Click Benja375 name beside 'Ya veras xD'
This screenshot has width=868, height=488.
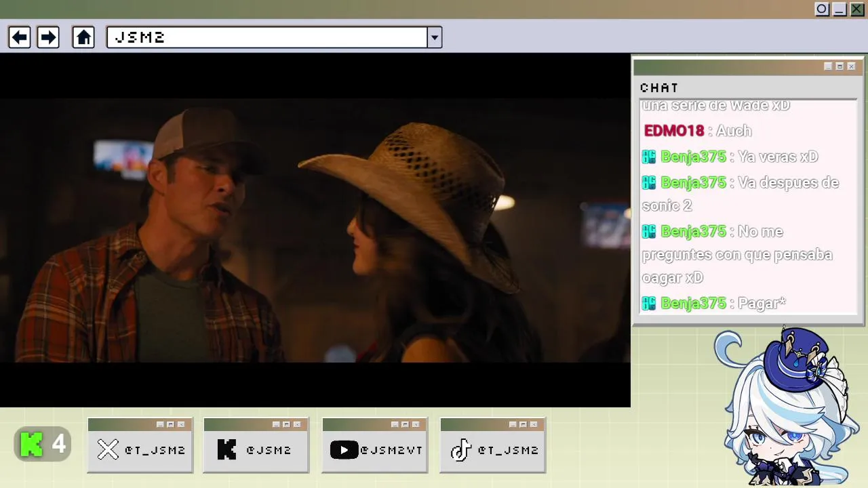tap(693, 157)
